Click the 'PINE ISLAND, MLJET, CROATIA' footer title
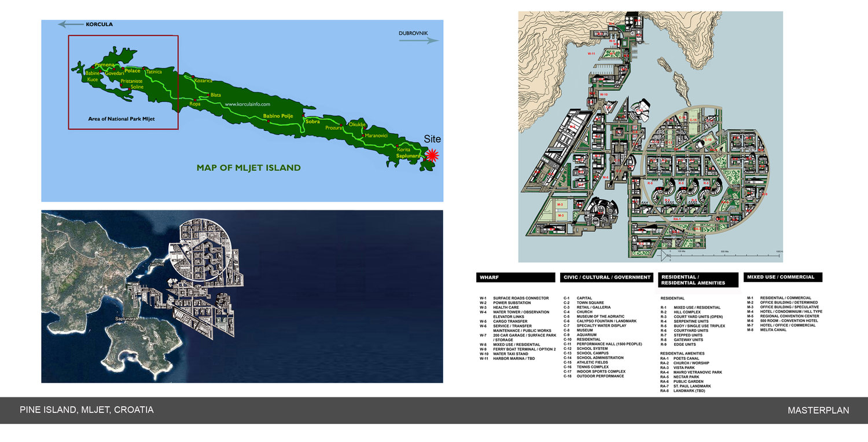The height and width of the screenshot is (442, 868). [x=87, y=410]
